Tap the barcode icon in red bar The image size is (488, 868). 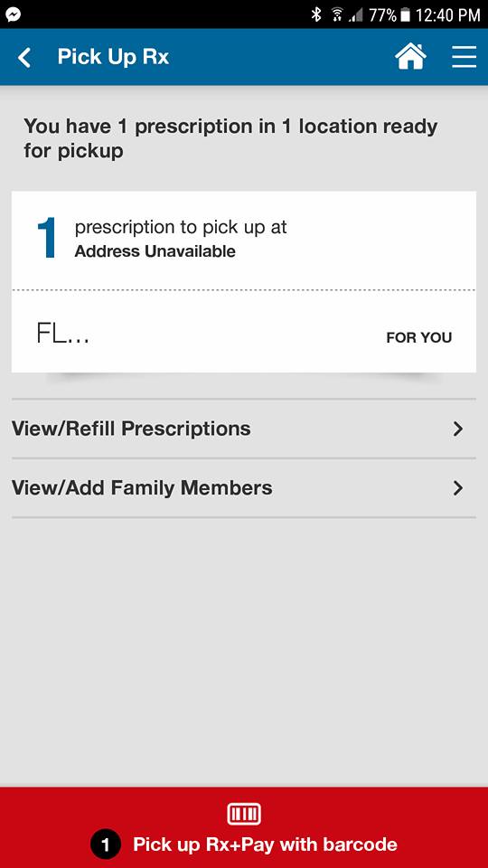(244, 815)
